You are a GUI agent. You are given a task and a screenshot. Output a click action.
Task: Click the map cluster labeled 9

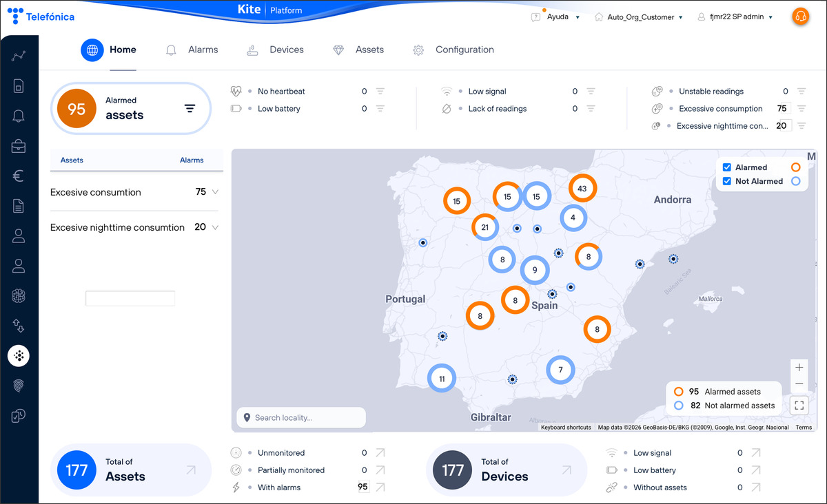(535, 271)
